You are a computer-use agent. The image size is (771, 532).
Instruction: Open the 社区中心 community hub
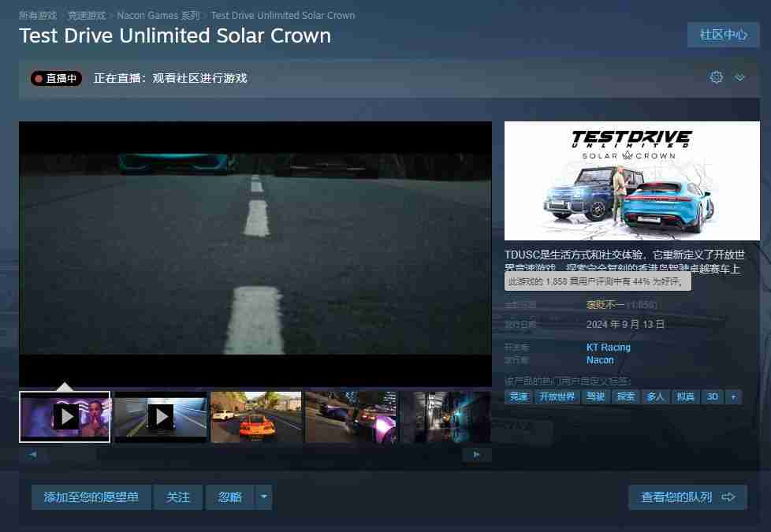[722, 34]
